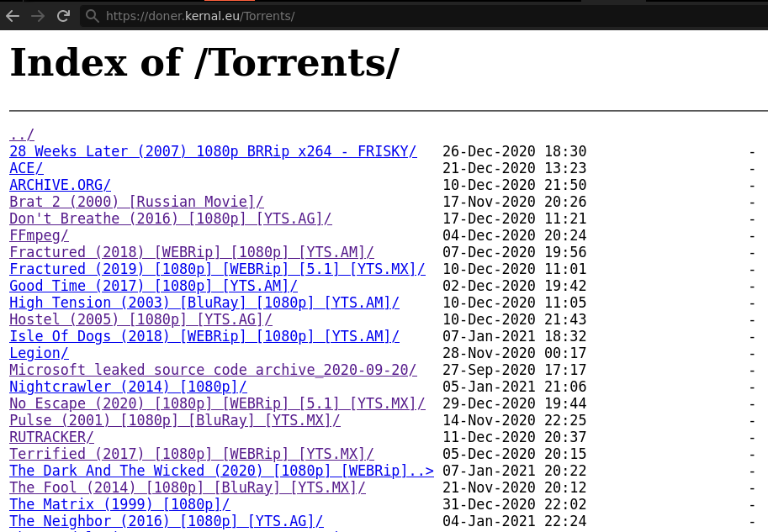Open the ACE directory

(x=26, y=168)
